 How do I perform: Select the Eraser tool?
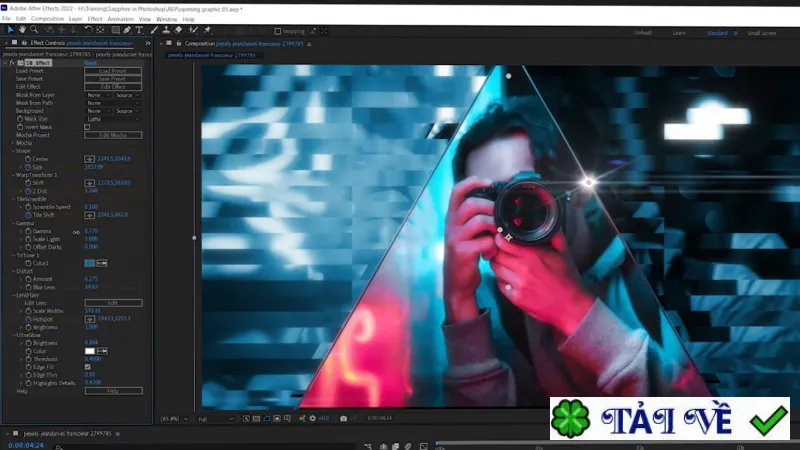178,31
